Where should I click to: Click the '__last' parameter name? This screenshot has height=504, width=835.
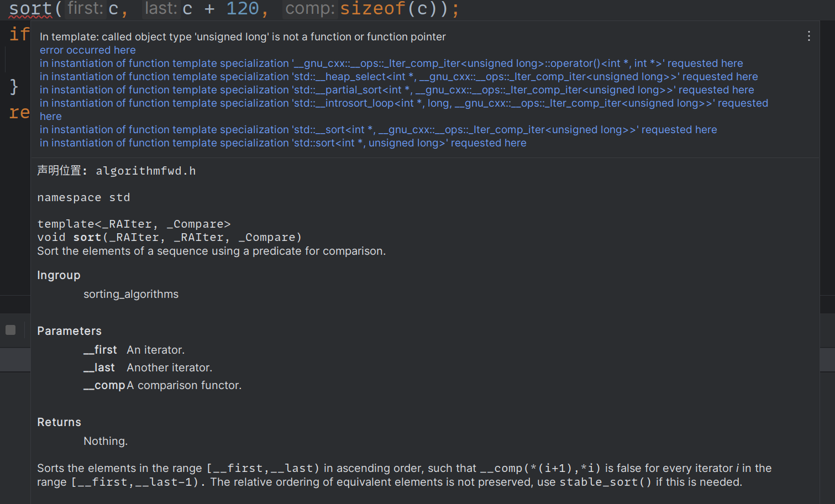[99, 368]
